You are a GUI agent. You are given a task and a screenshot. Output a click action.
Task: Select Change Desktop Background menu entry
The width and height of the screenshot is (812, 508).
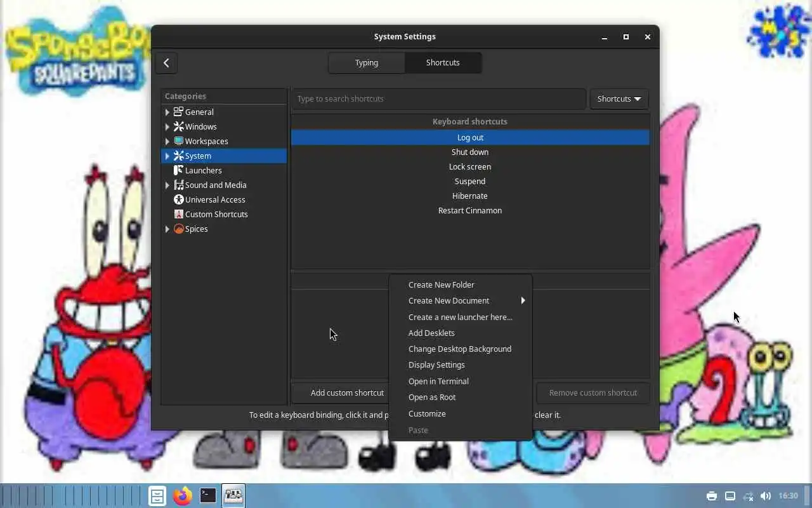pyautogui.click(x=461, y=349)
